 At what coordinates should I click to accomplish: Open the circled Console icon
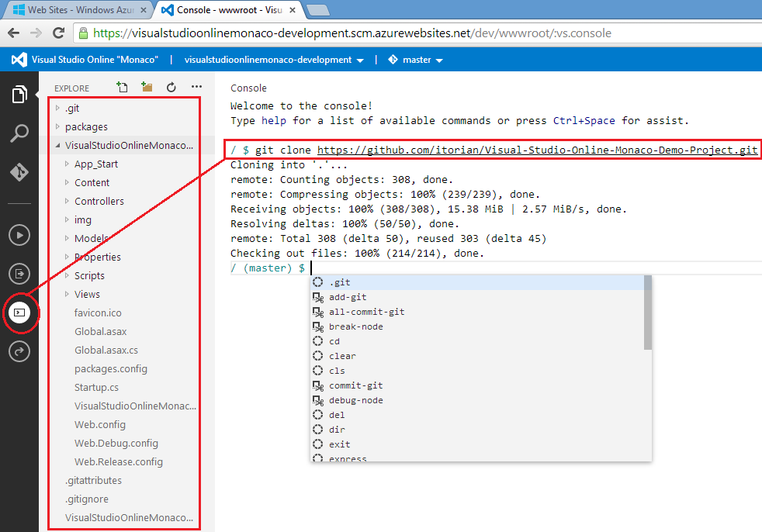pyautogui.click(x=19, y=313)
